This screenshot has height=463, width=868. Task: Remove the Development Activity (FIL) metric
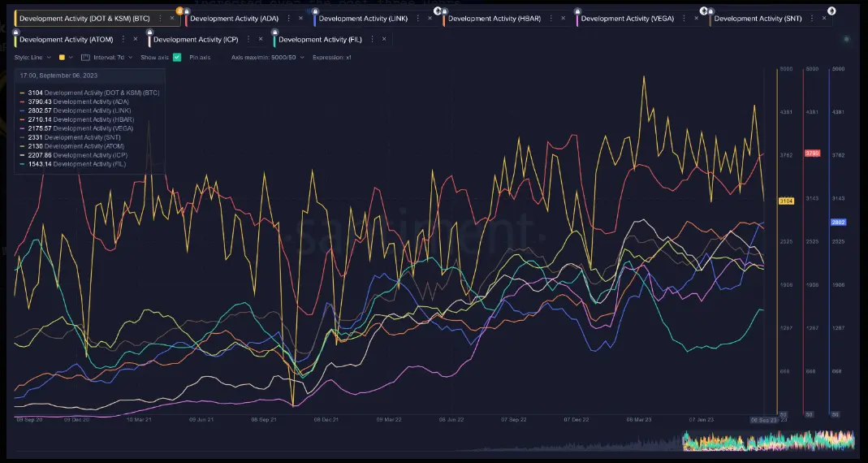(384, 39)
